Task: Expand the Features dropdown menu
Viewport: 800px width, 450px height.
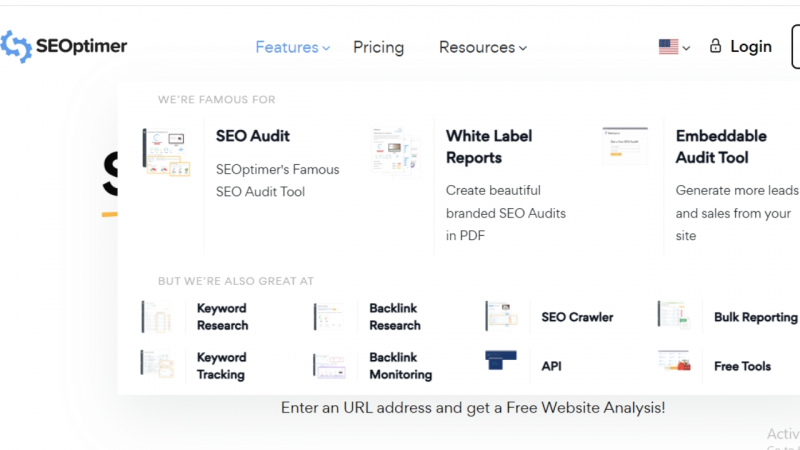Action: tap(292, 47)
